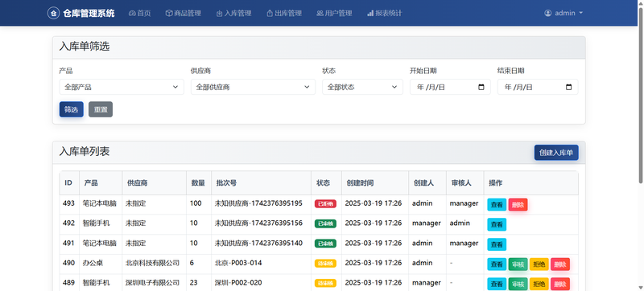Click the 已拒绝 status badge of entry 493
Screen dimensions: 644x291
(325, 204)
